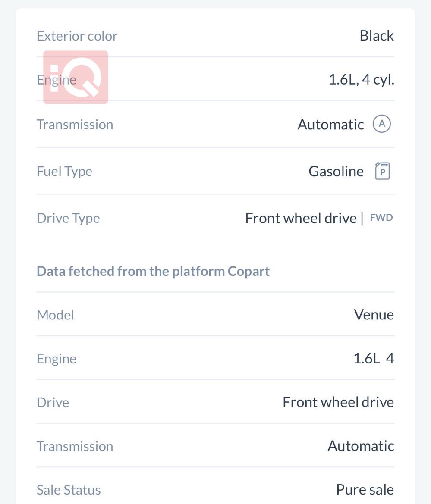Click the Model row label
Viewport: 431px width, 504px height.
tap(56, 315)
